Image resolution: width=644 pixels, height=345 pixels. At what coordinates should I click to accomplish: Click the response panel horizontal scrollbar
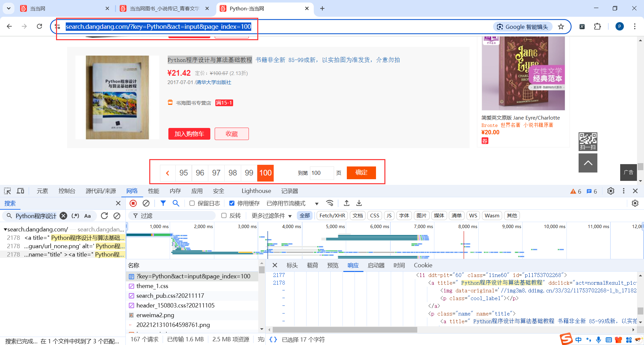pos(345,330)
